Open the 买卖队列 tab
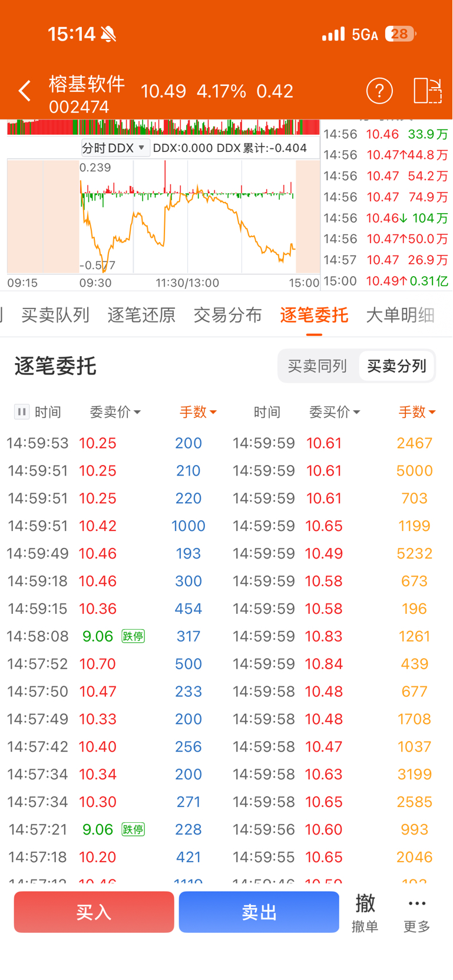This screenshot has width=453, height=980. pyautogui.click(x=55, y=315)
